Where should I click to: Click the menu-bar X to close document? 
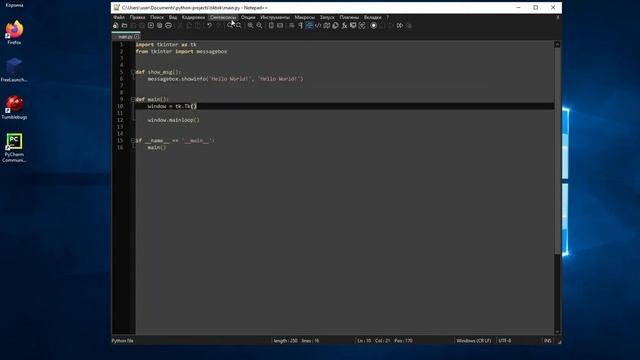(558, 17)
